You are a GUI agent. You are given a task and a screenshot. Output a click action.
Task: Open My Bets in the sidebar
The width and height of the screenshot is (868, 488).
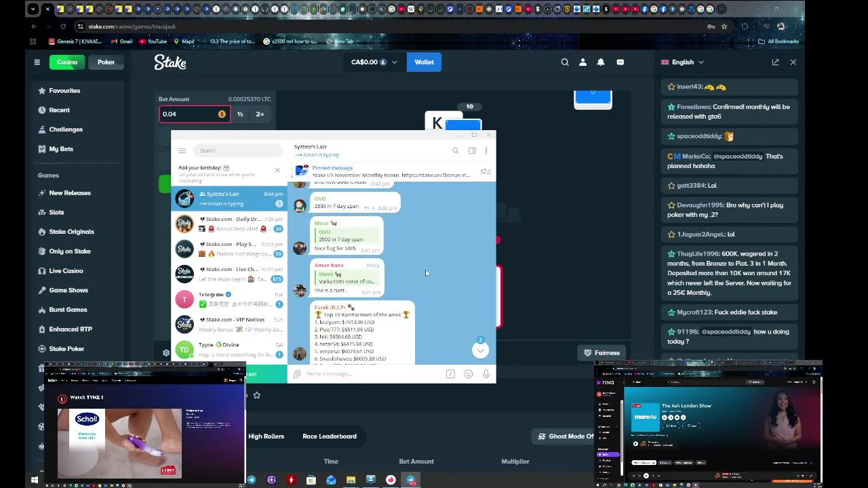[61, 149]
